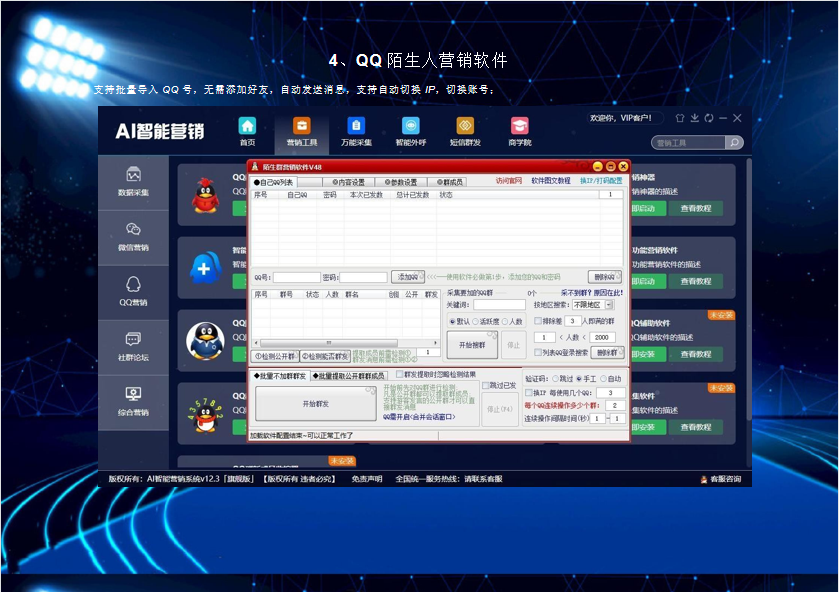The height and width of the screenshot is (592, 839).
Task: Click the 添加QQ button
Action: point(408,277)
